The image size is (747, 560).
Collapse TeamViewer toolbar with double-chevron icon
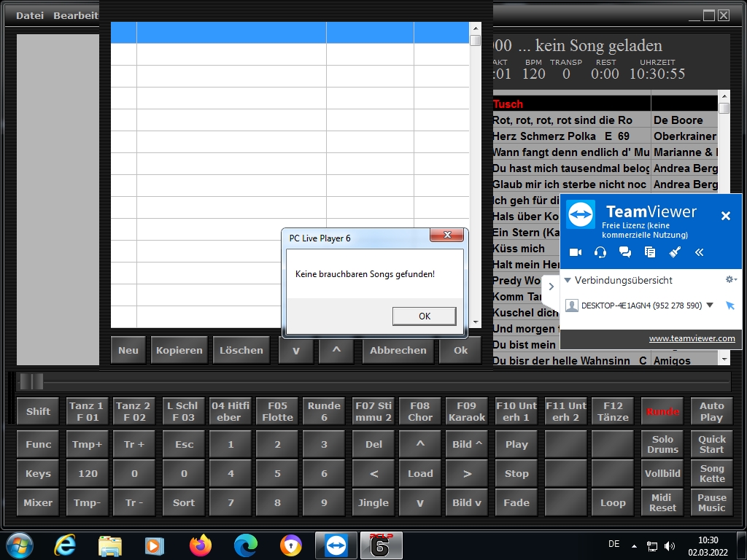tap(699, 252)
